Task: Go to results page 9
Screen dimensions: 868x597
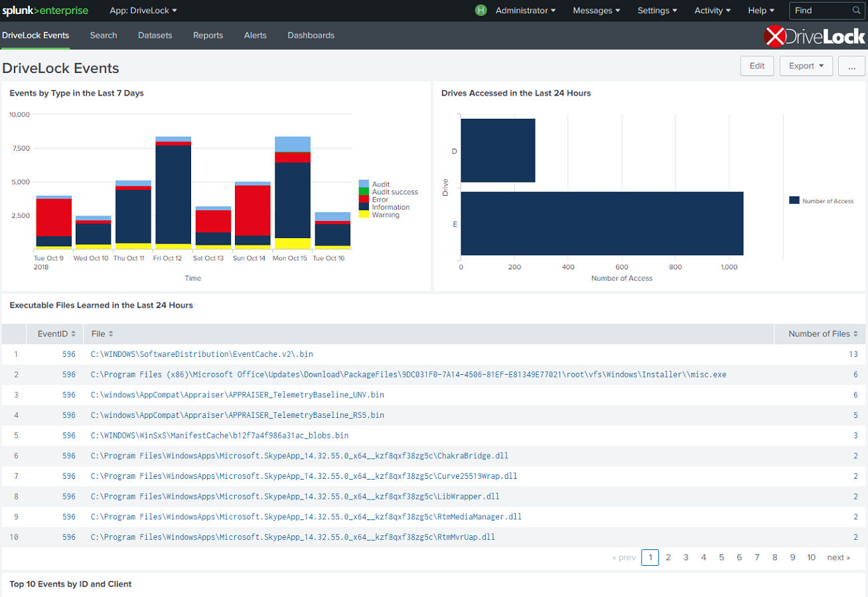Action: click(x=792, y=558)
